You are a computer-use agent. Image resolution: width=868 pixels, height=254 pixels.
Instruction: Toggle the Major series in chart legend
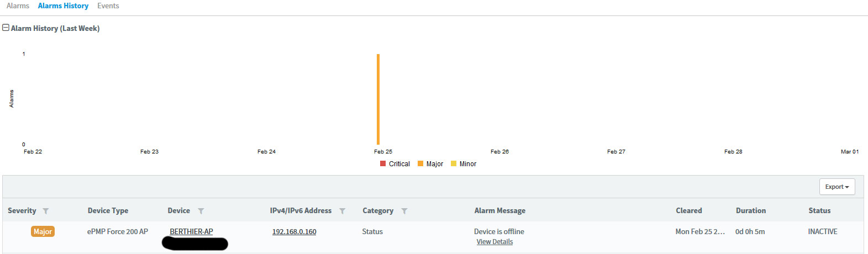pos(430,164)
